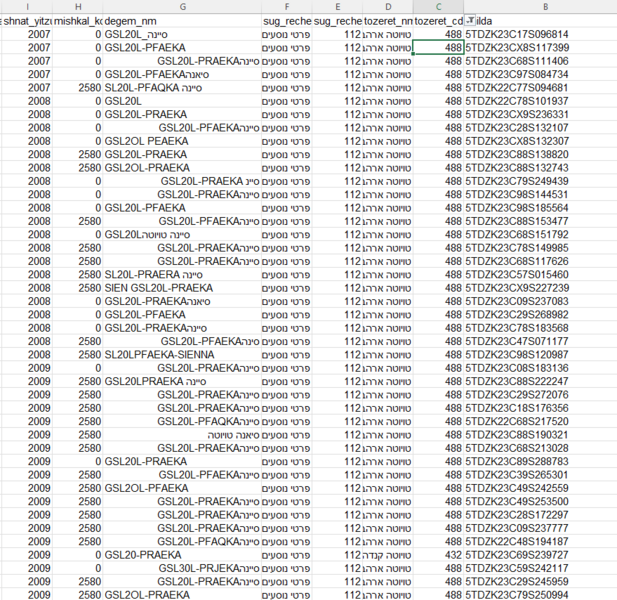Select column C header
Image resolution: width=617 pixels, height=600 pixels.
coord(438,7)
